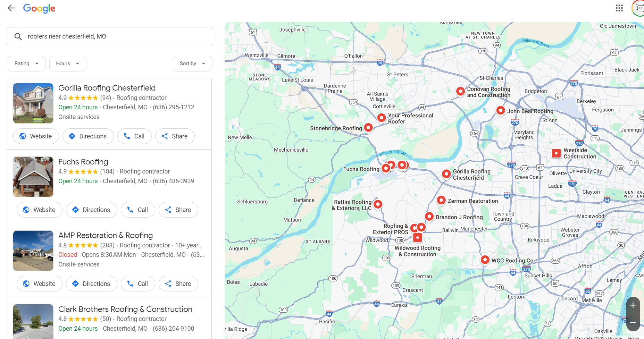Viewport: 644px width, 339px height.
Task: Get Directions to Gorilla Roofing Chesterfield
Action: (x=88, y=136)
